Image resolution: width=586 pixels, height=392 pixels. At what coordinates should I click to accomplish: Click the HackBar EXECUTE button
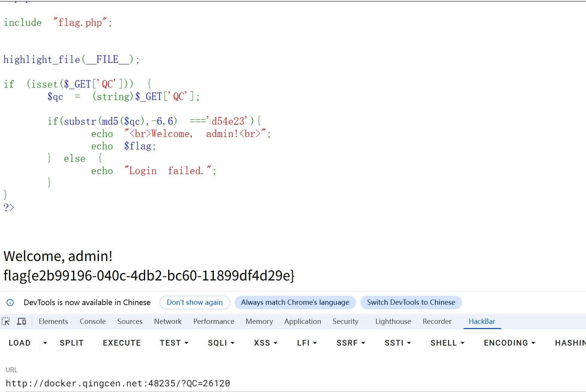coord(122,343)
